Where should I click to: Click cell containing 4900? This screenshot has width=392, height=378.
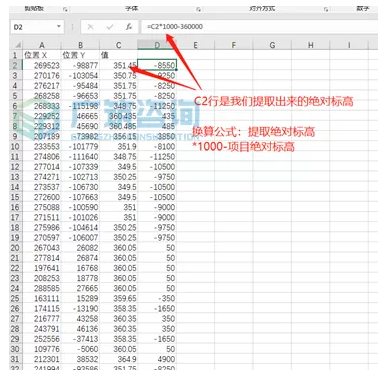157,359
